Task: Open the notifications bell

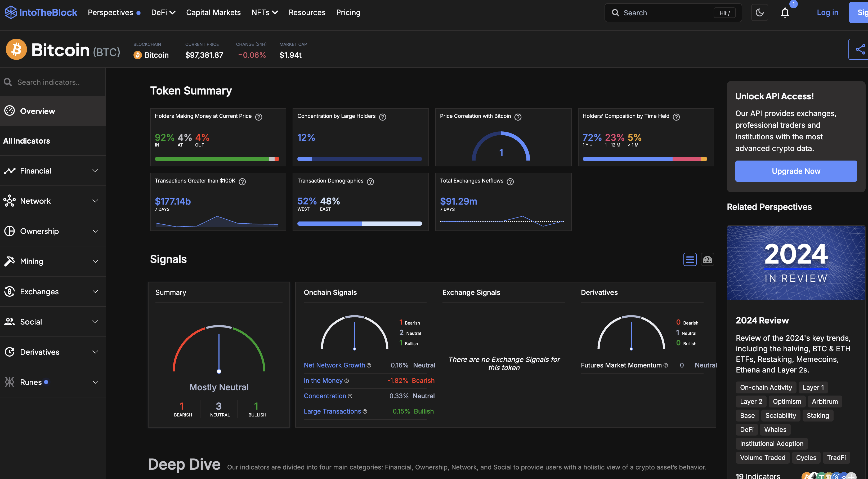Action: pyautogui.click(x=785, y=13)
